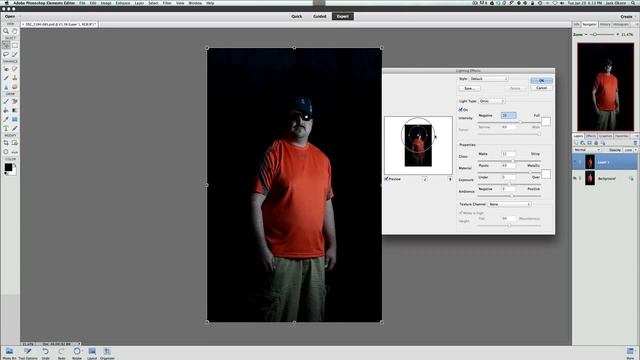Click the Rotate button in bottom bar
Screen dimensions: 640x360
pyautogui.click(x=77, y=353)
